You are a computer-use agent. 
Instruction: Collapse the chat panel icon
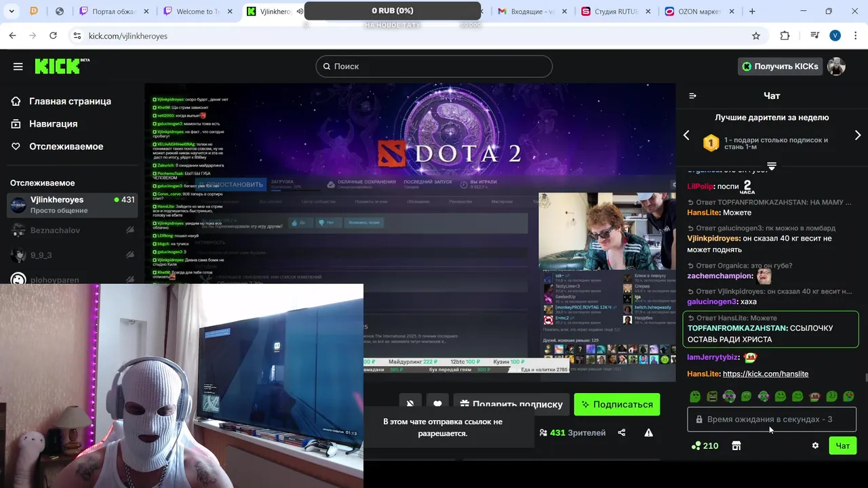692,96
